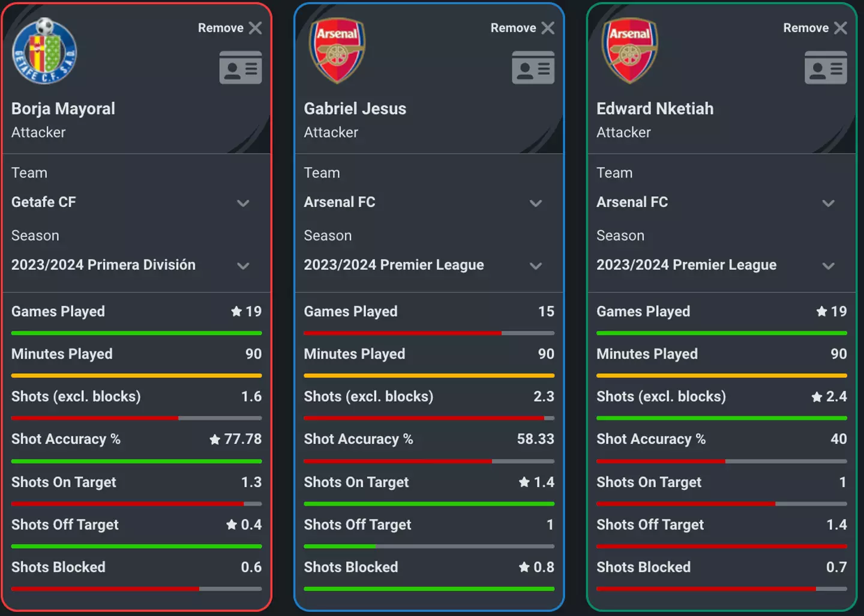Click Borja Mayoral's Games Played star icon

point(236,311)
